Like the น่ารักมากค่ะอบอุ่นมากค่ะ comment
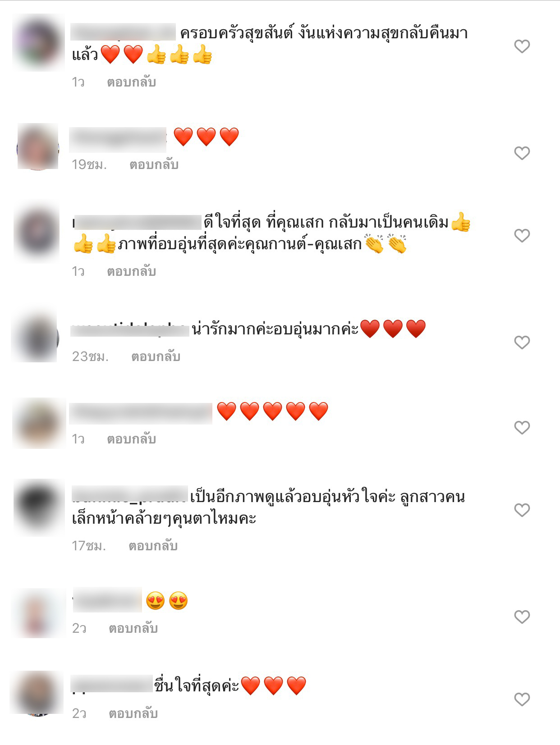560x745 pixels. click(522, 343)
